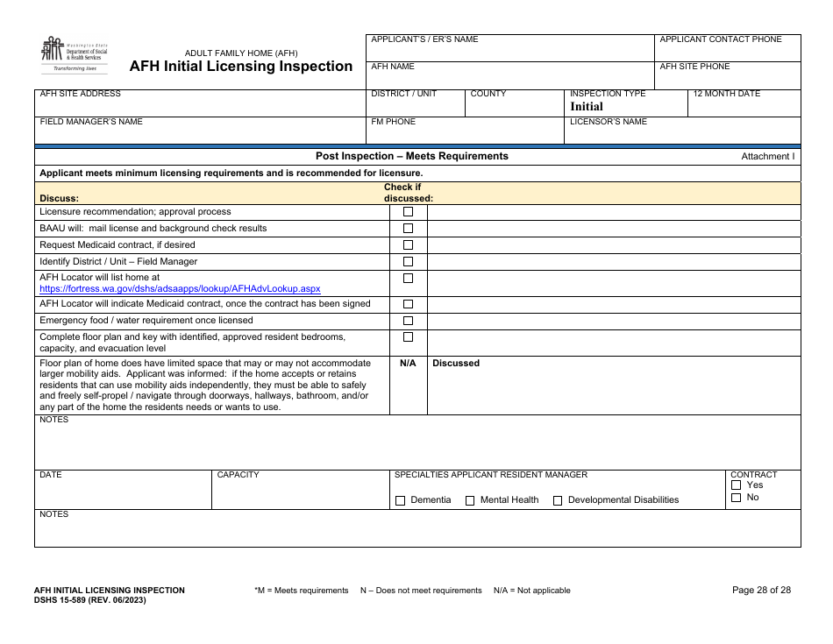Image resolution: width=833 pixels, height=644 pixels.
Task: Check 'Licensure recommendation; approval process' discussed box
Action: [x=407, y=211]
